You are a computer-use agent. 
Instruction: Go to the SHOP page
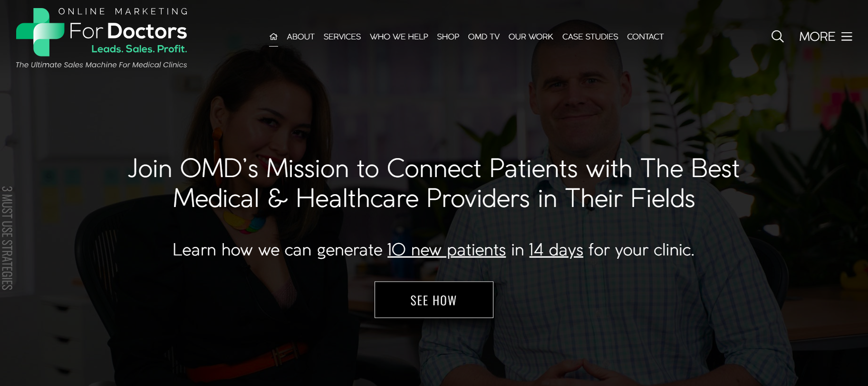(x=448, y=37)
